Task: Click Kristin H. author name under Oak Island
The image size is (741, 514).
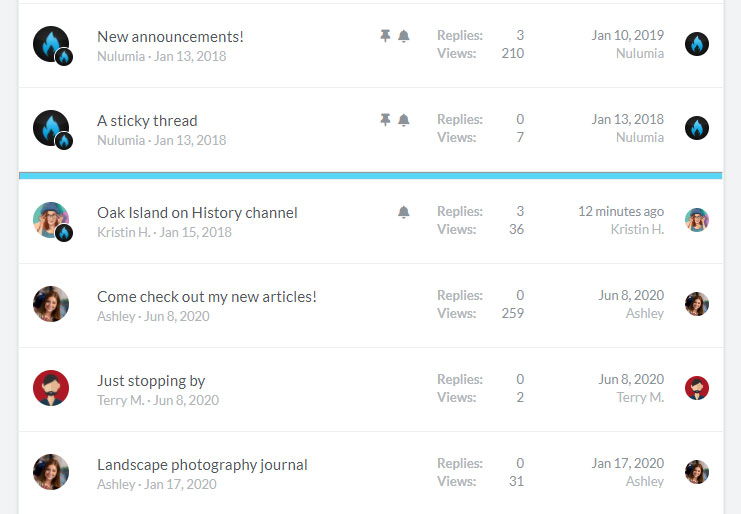Action: [x=125, y=232]
